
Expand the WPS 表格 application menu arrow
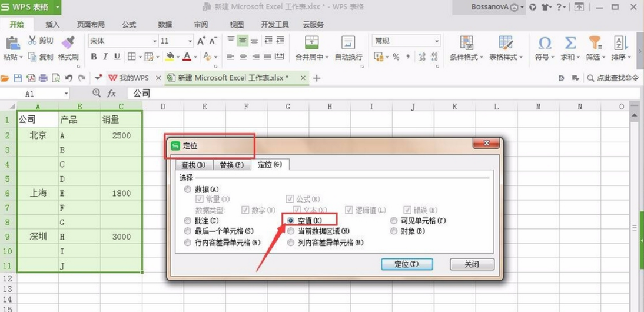click(x=57, y=7)
